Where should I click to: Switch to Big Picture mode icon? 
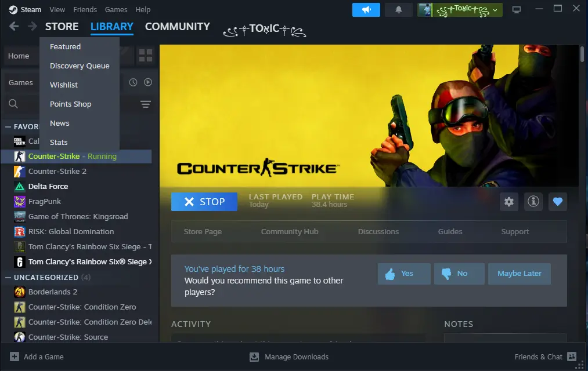[x=517, y=10]
